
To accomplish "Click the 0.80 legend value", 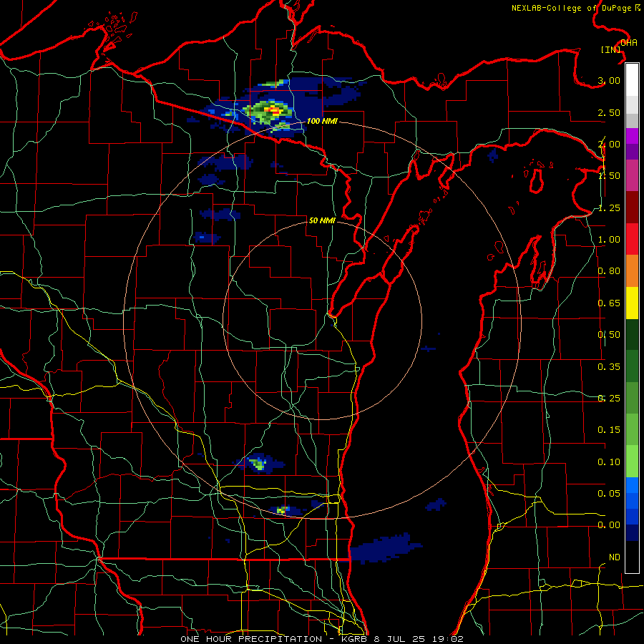I will click(609, 271).
